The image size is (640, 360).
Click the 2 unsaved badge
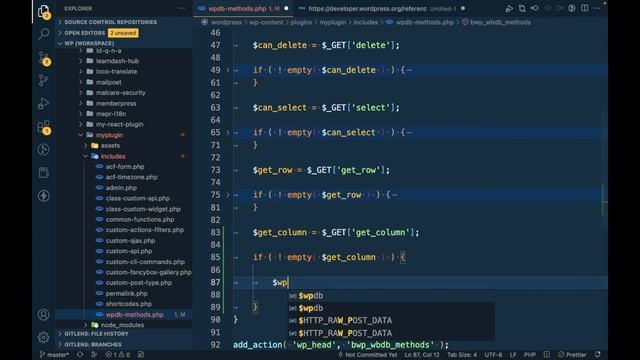tap(123, 33)
